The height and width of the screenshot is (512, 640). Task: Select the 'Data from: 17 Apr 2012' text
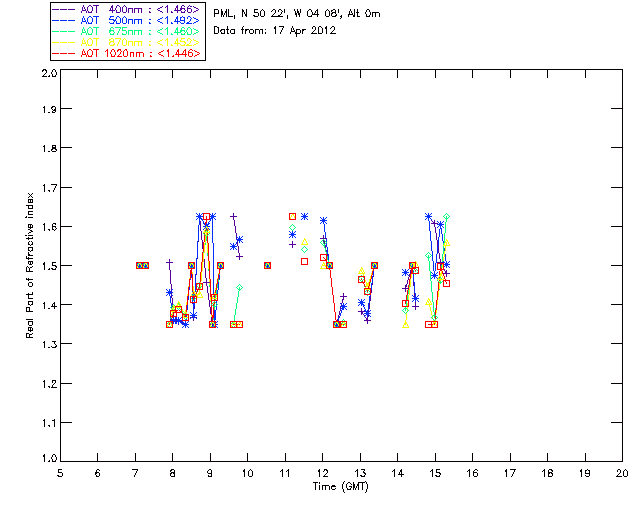tap(275, 30)
